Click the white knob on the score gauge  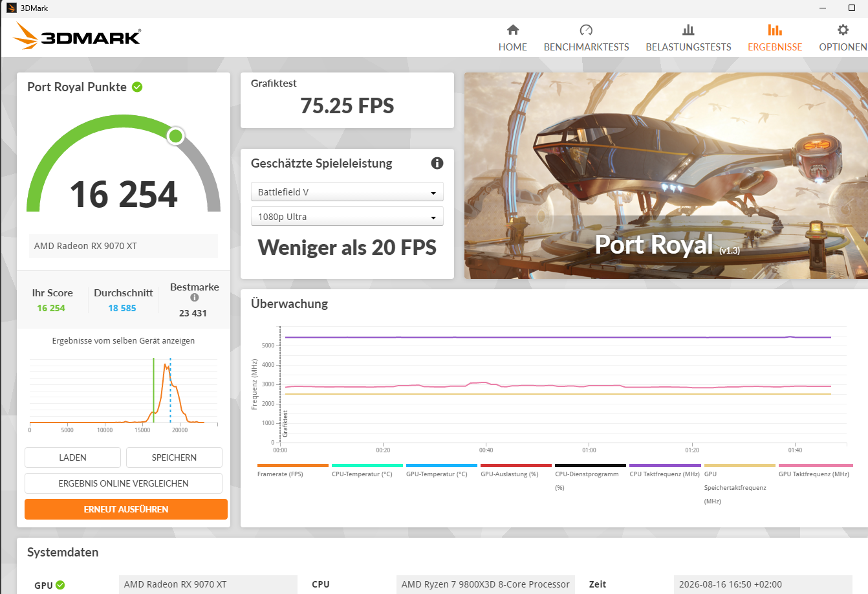coord(175,136)
